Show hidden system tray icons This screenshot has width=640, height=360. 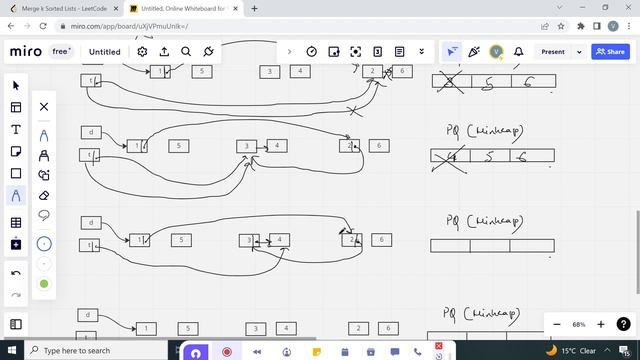[608, 351]
